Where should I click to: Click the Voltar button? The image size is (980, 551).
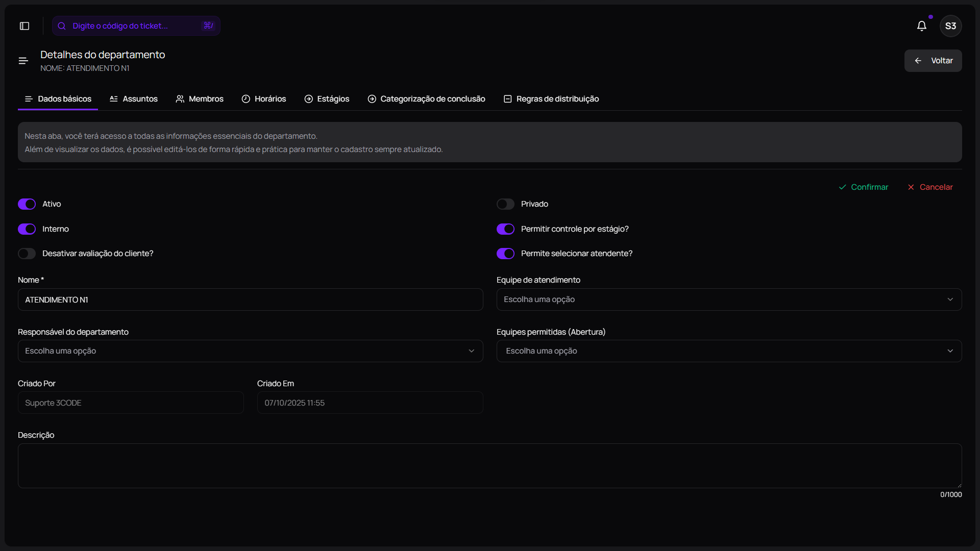[x=933, y=61]
